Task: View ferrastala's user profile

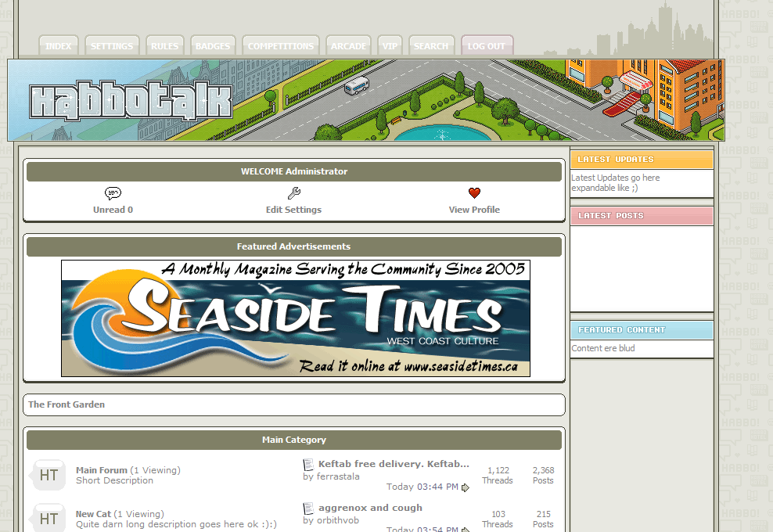Action: click(338, 476)
